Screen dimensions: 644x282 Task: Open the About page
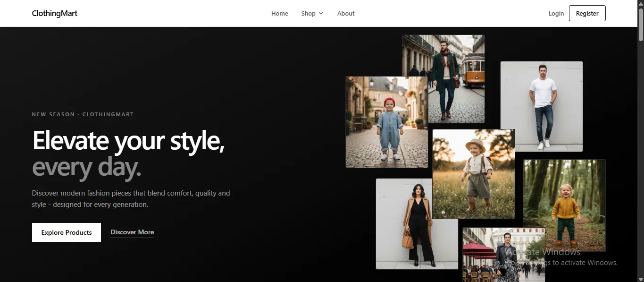(x=346, y=13)
